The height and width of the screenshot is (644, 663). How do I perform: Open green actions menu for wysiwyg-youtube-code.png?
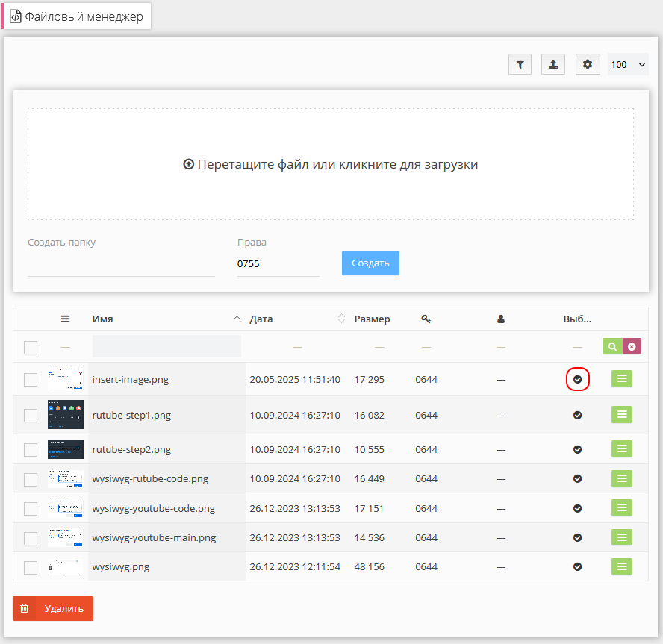click(x=621, y=508)
